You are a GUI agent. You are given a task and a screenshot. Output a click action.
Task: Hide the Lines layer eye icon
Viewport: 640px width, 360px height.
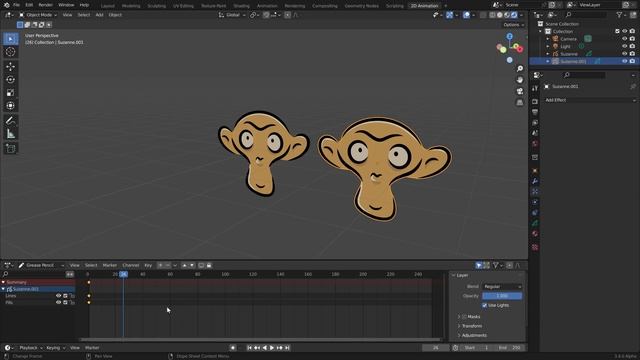pos(58,296)
